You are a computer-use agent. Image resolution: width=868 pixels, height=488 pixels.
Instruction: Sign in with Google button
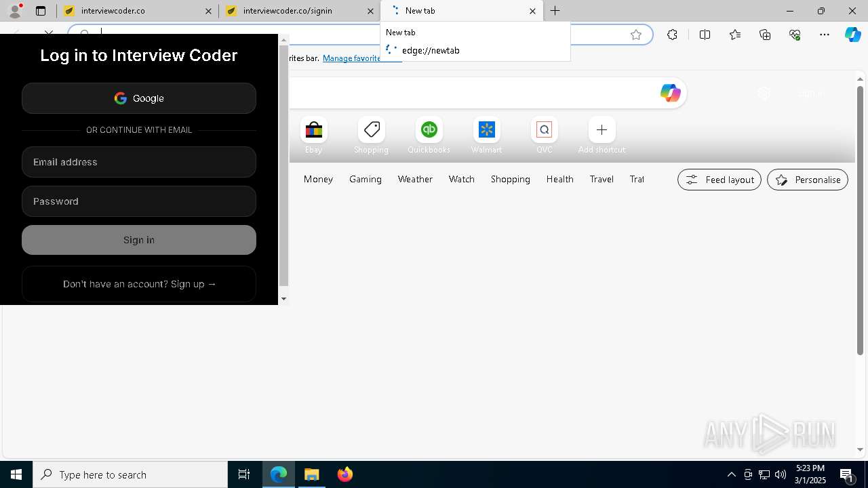[x=139, y=98]
